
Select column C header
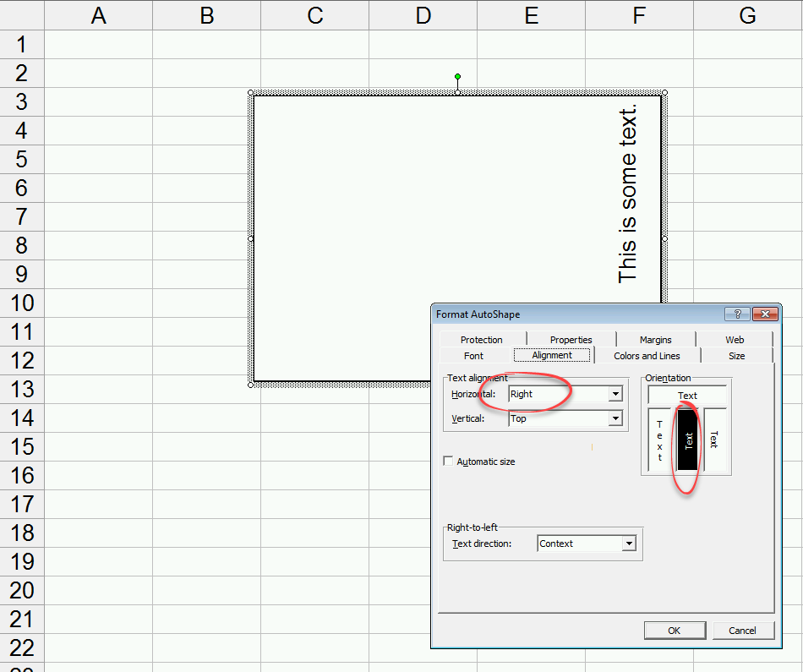coord(315,15)
